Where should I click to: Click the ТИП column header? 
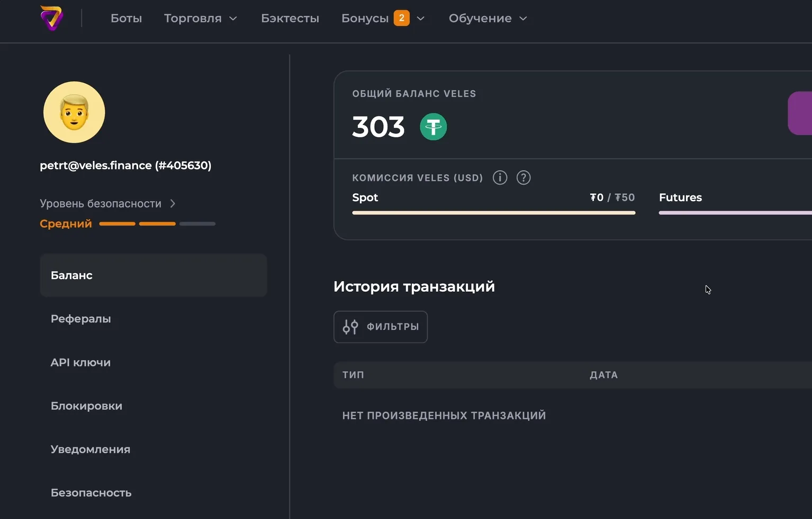(x=353, y=374)
